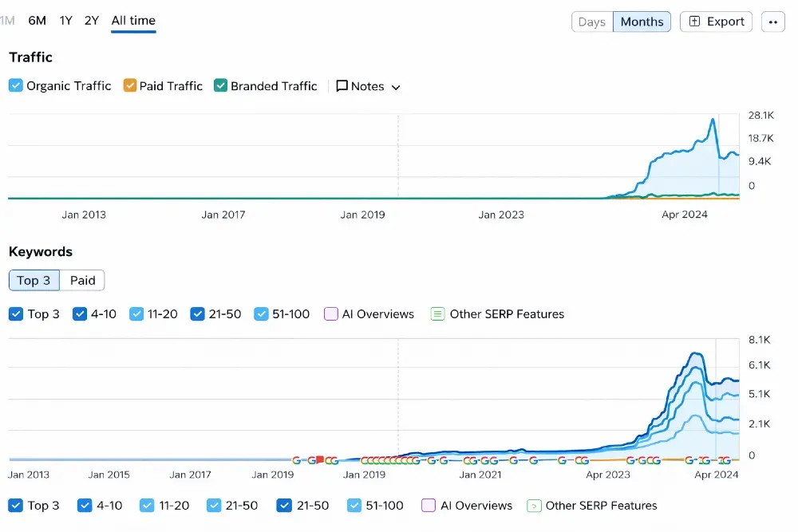
Task: Expand the Notes dropdown chevron
Action: pos(396,87)
